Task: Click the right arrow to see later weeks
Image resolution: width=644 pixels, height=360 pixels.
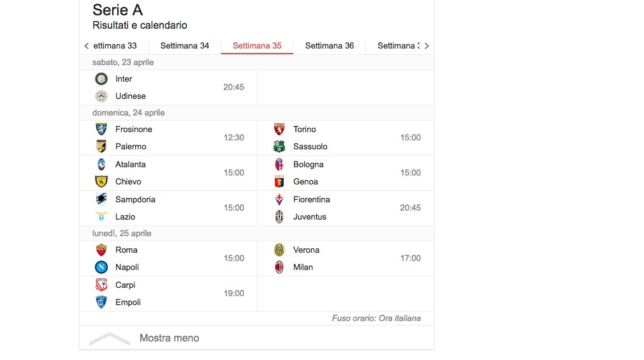Action: [427, 45]
